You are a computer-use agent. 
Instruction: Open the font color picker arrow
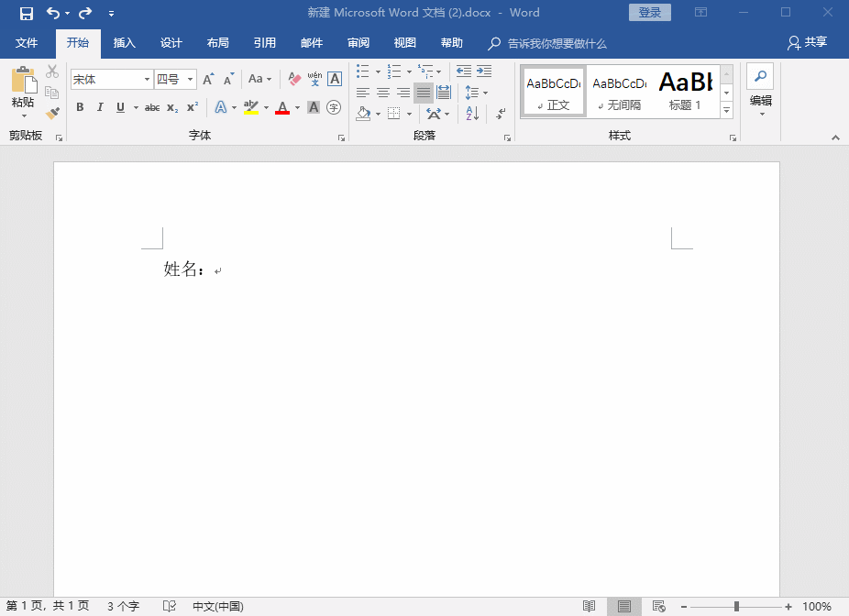[295, 108]
